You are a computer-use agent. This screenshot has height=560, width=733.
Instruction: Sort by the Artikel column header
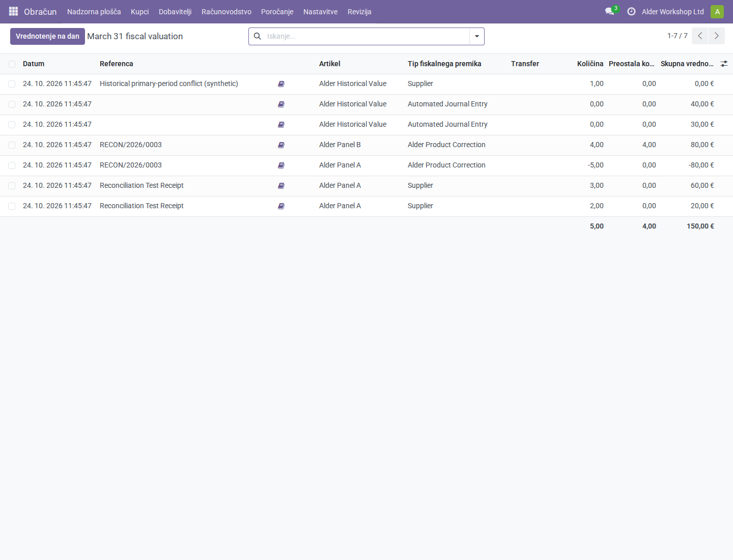click(x=330, y=64)
